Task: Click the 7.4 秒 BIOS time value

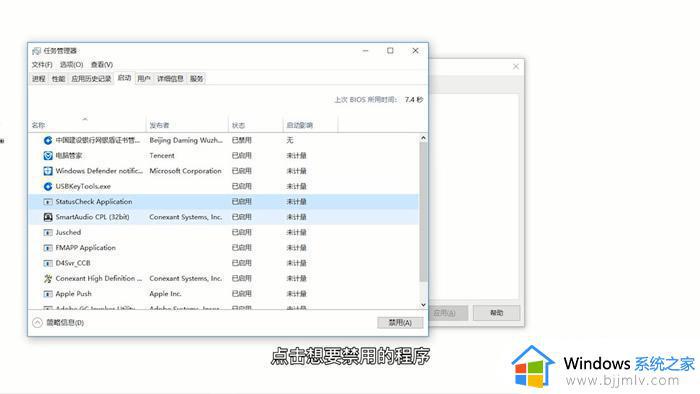Action: click(x=414, y=100)
